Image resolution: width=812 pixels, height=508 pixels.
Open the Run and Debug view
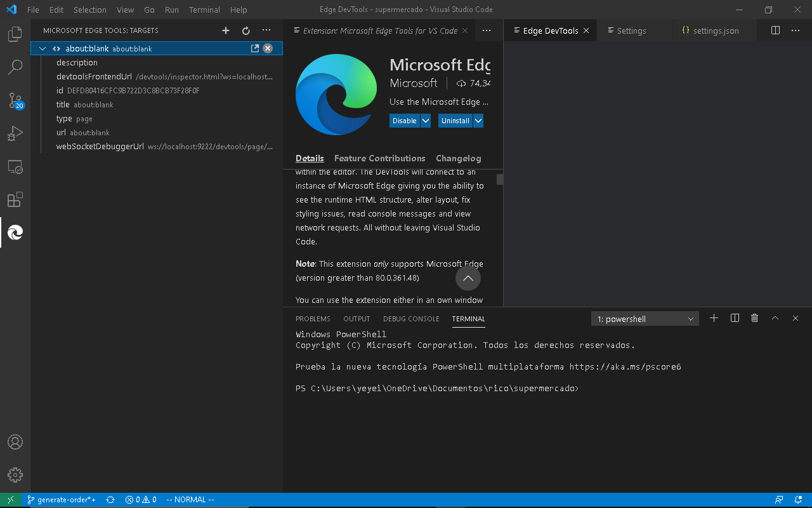coord(15,133)
